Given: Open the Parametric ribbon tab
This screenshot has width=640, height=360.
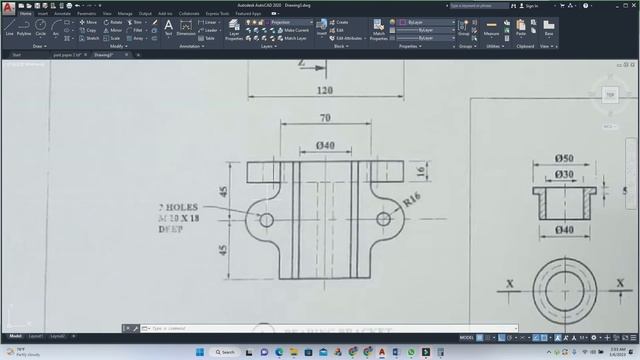Looking at the screenshot, I should tap(87, 13).
